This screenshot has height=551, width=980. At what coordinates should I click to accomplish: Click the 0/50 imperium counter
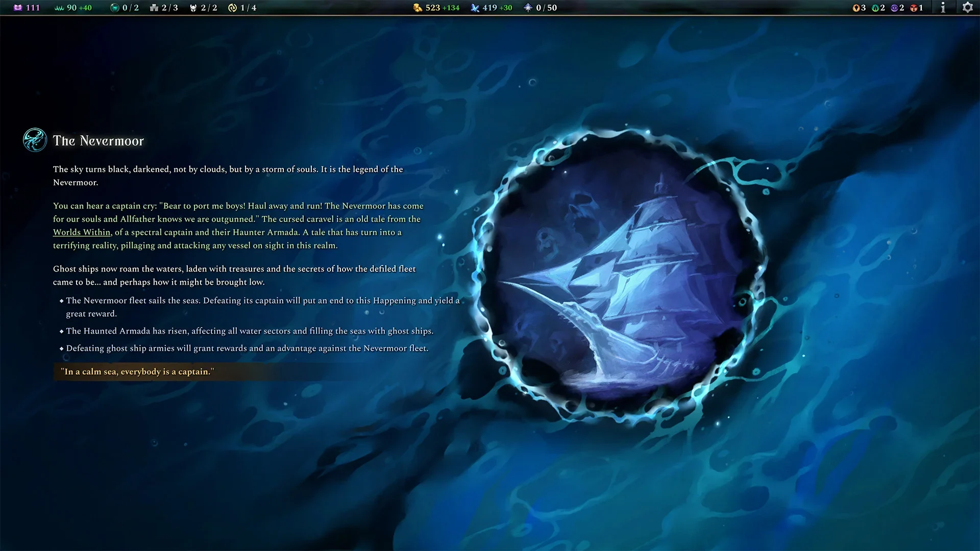[x=546, y=8]
